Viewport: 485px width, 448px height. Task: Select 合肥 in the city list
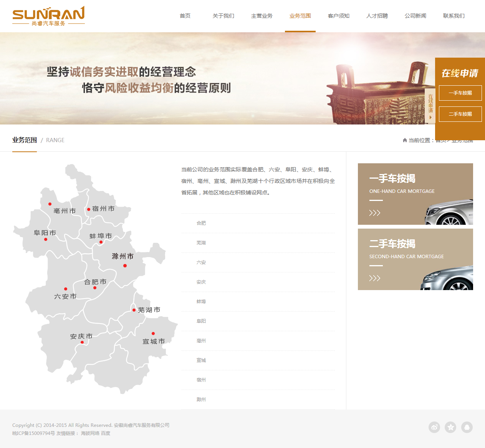[201, 223]
